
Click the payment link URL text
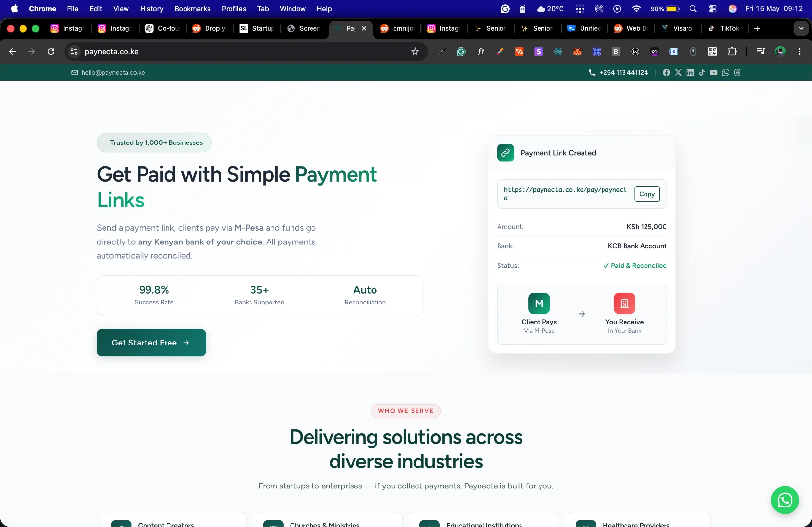[x=565, y=194]
